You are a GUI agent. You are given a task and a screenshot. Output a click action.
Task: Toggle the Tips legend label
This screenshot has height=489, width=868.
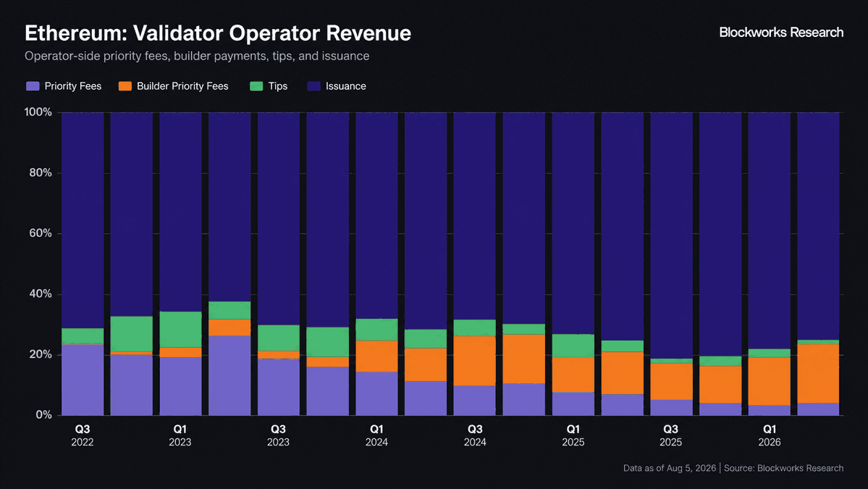[278, 86]
